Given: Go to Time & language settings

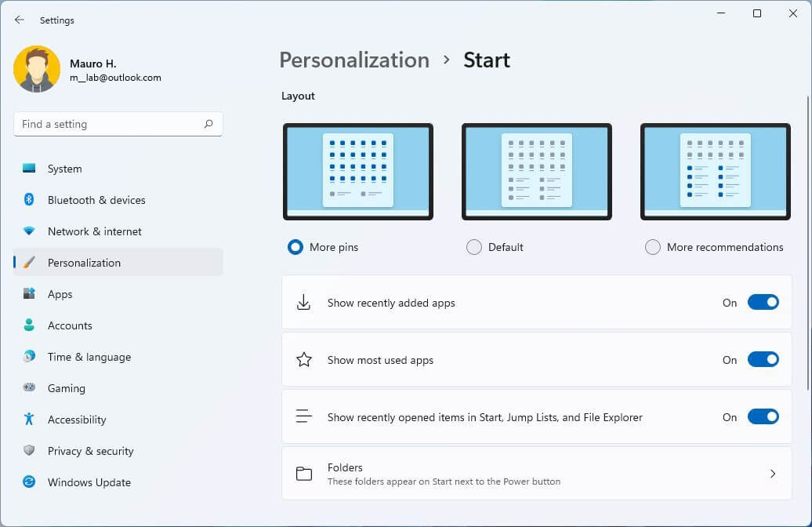Looking at the screenshot, I should pos(89,357).
